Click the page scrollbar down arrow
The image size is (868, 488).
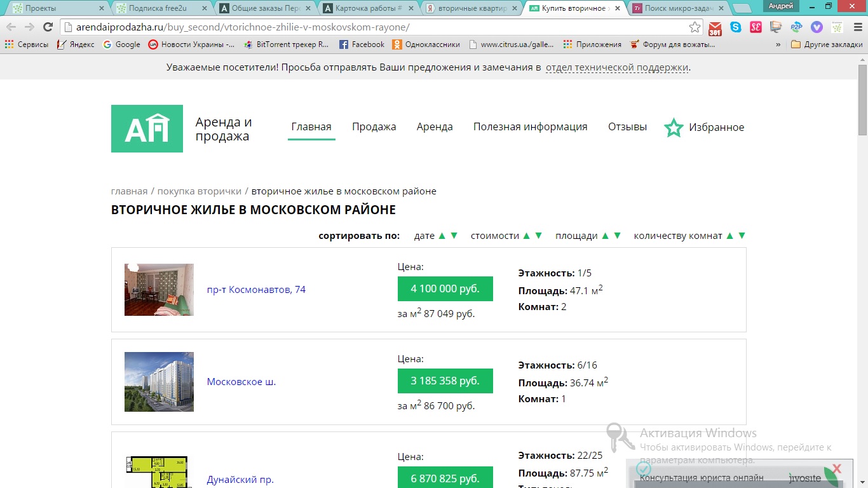862,482
